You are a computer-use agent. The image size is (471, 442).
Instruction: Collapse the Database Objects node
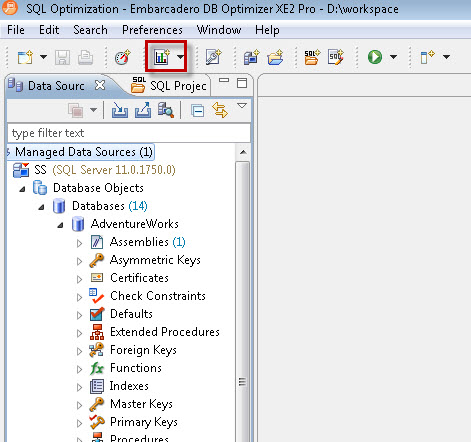pyautogui.click(x=22, y=189)
